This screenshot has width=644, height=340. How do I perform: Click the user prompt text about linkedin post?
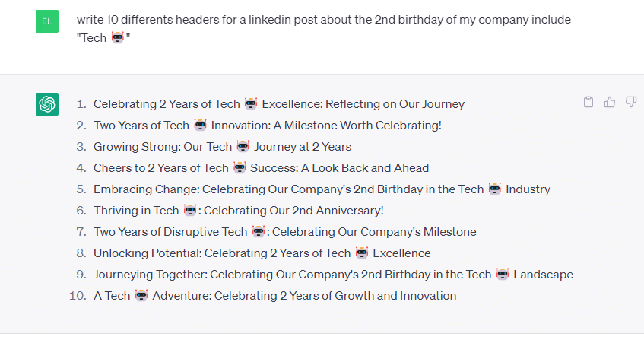coord(324,28)
